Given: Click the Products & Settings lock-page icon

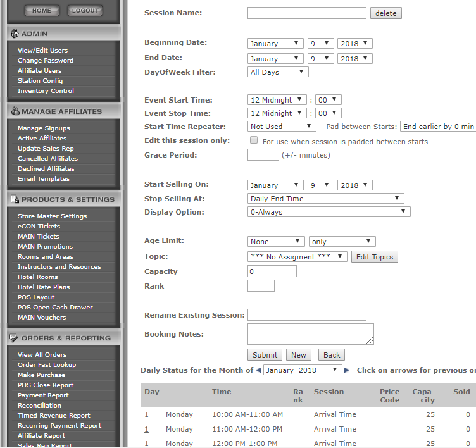Looking at the screenshot, I should coord(15,199).
